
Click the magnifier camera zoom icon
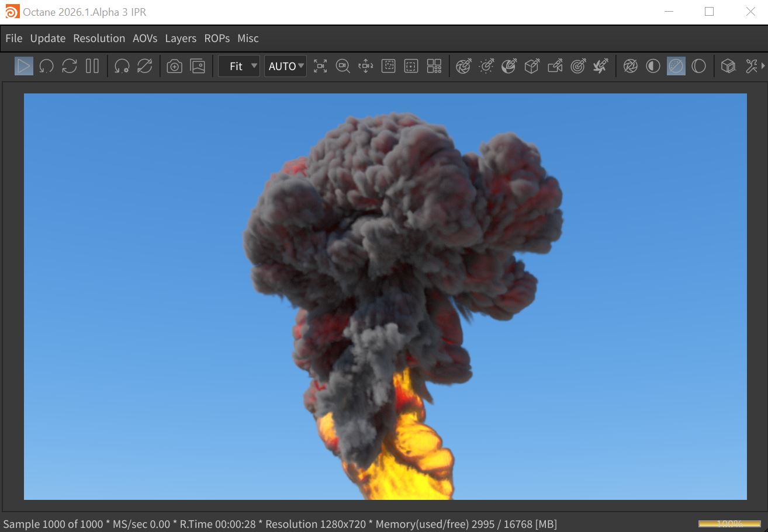343,66
